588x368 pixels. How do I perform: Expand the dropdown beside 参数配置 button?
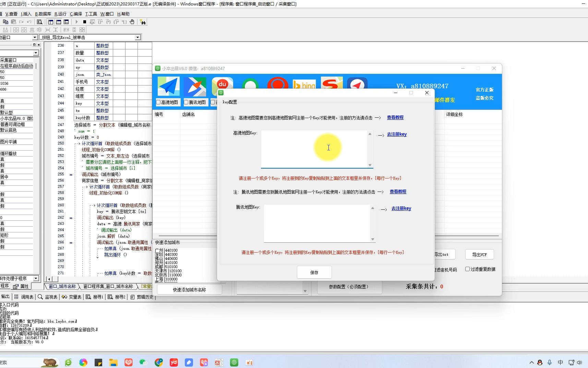coord(305,291)
